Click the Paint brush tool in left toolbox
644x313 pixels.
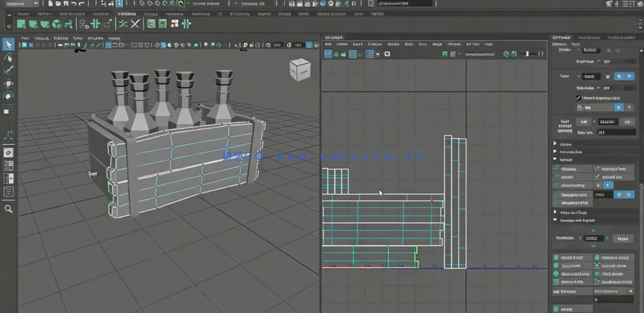coord(8,71)
